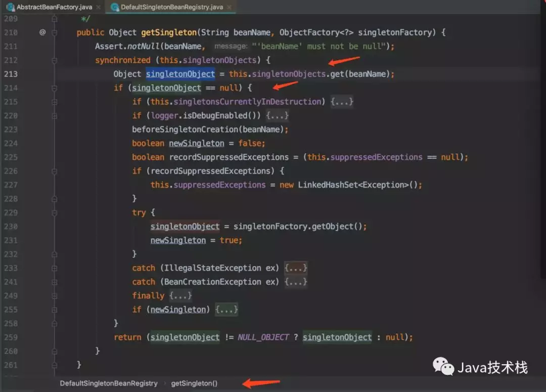This screenshot has height=392, width=546.
Task: Collapse the try block at line 229
Action: coord(54,213)
